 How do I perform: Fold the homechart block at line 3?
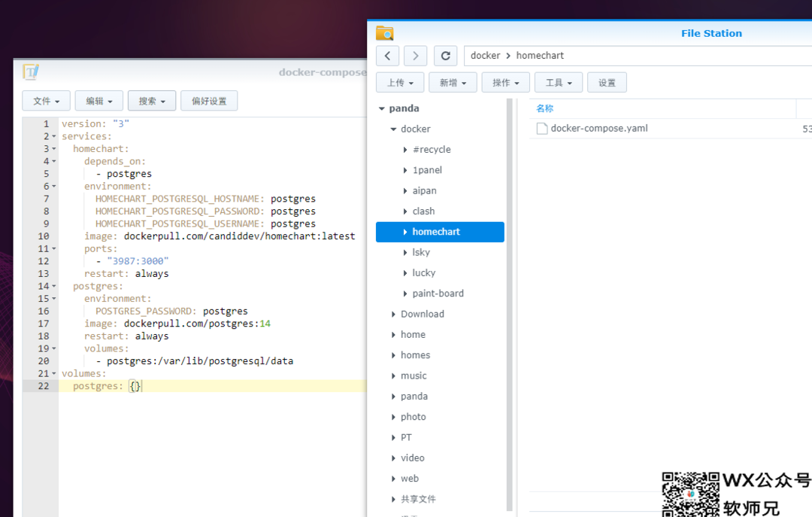pos(54,149)
